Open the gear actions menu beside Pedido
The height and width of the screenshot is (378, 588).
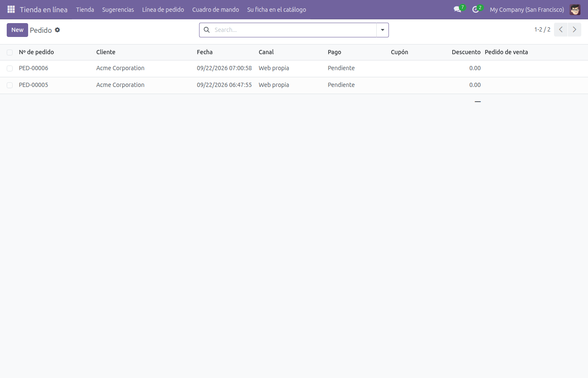tap(58, 30)
